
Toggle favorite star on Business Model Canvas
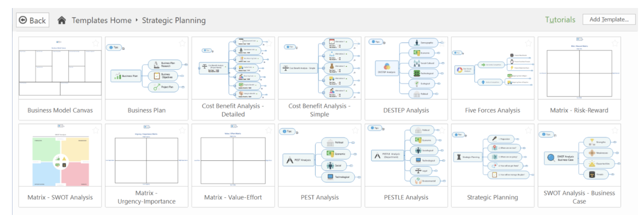(96, 44)
